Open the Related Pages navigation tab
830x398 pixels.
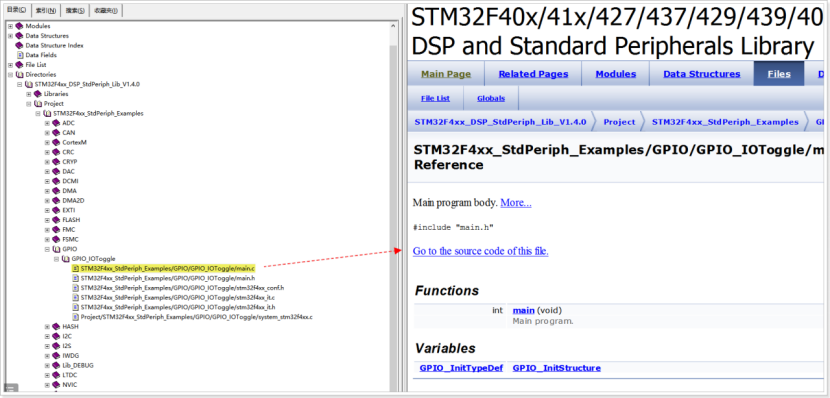pyautogui.click(x=533, y=74)
